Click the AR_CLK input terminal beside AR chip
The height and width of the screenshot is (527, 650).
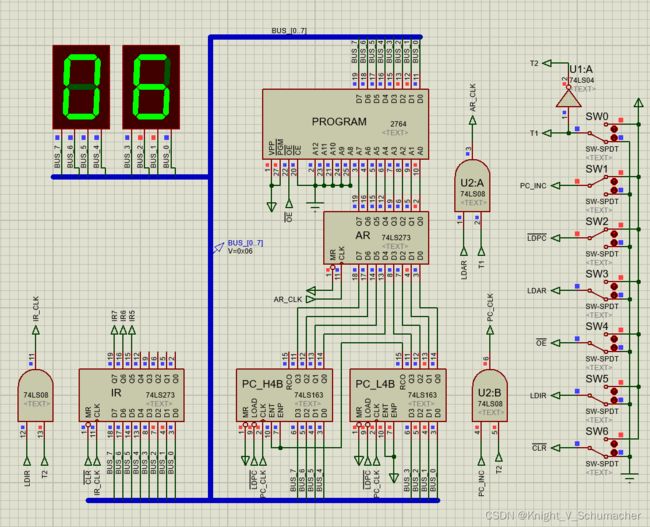point(310,299)
